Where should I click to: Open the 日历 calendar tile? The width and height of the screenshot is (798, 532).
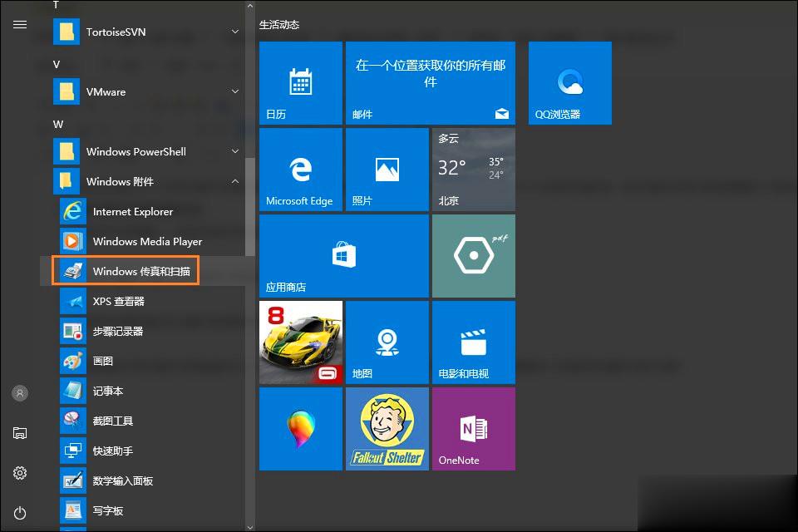coord(301,83)
